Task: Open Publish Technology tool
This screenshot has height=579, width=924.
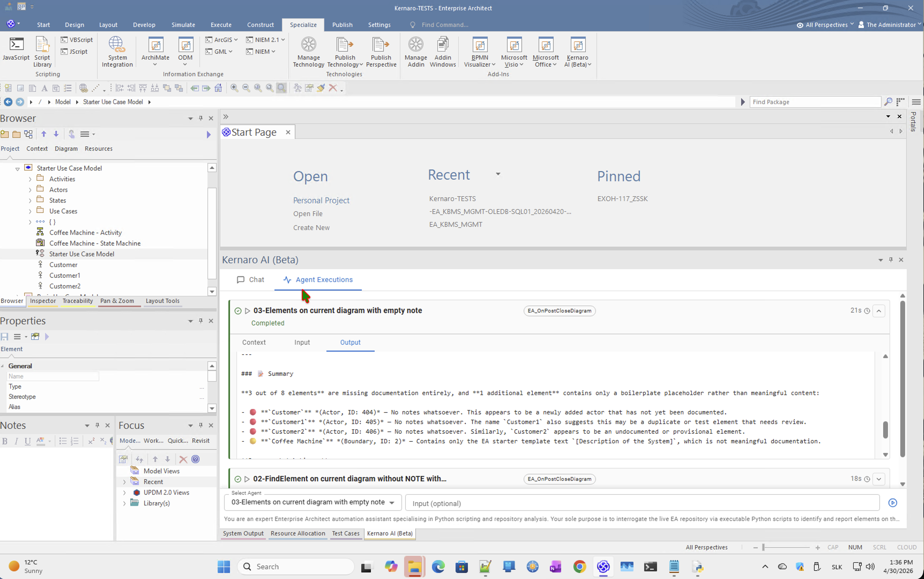Action: 345,52
